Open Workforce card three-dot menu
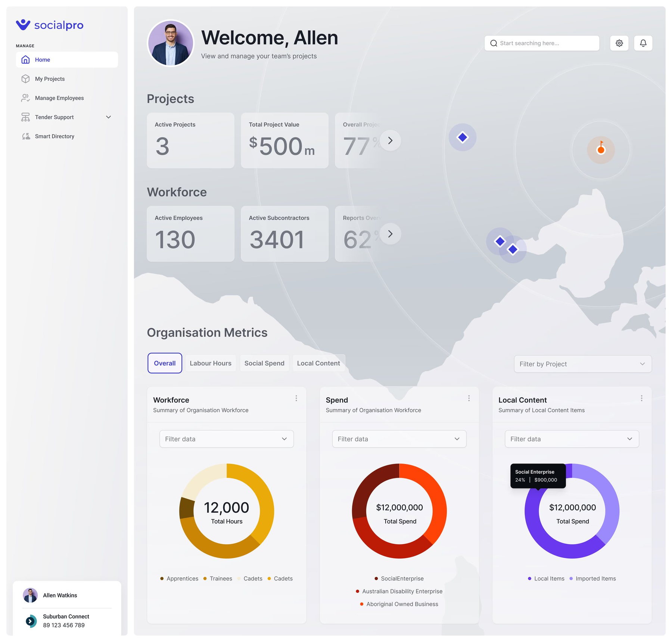 pos(296,398)
